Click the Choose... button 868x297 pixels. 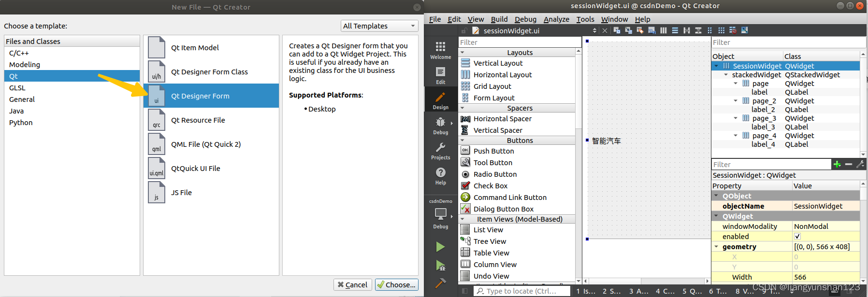tap(396, 285)
